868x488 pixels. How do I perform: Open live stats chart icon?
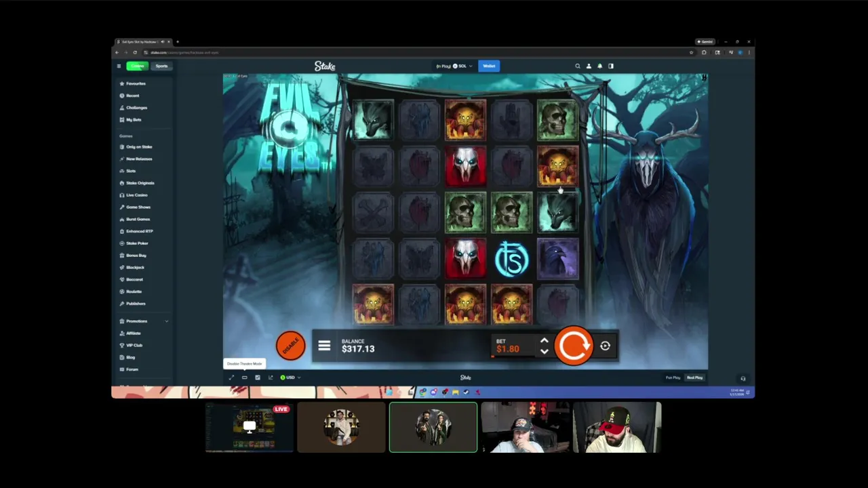pos(271,378)
